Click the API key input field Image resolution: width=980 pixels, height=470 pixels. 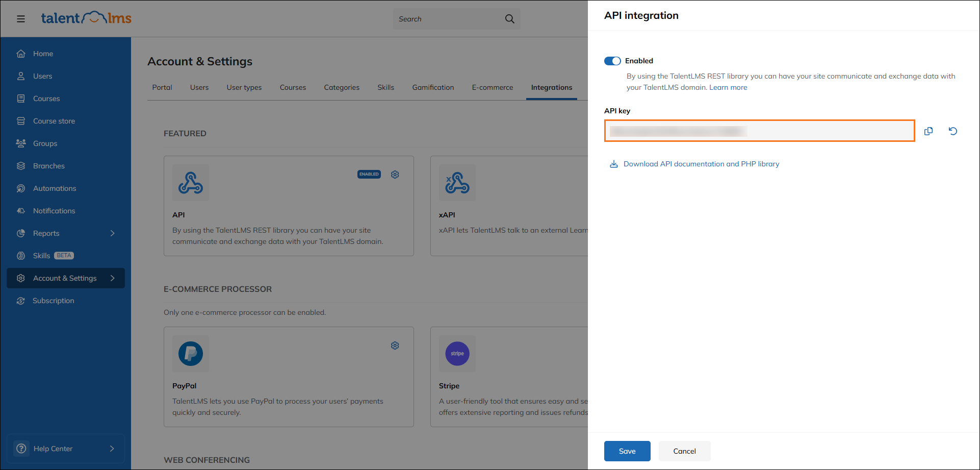(x=760, y=131)
